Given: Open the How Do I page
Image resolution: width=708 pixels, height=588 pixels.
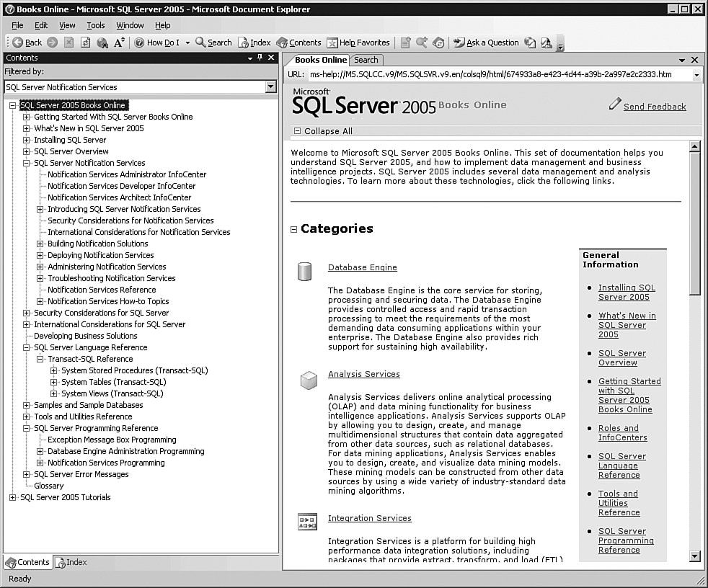Looking at the screenshot, I should [x=157, y=43].
